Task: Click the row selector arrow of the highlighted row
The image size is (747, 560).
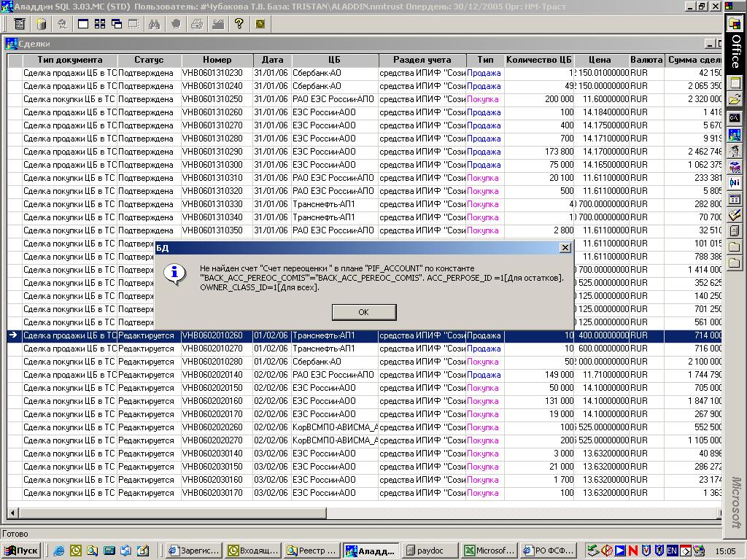Action: (x=15, y=335)
